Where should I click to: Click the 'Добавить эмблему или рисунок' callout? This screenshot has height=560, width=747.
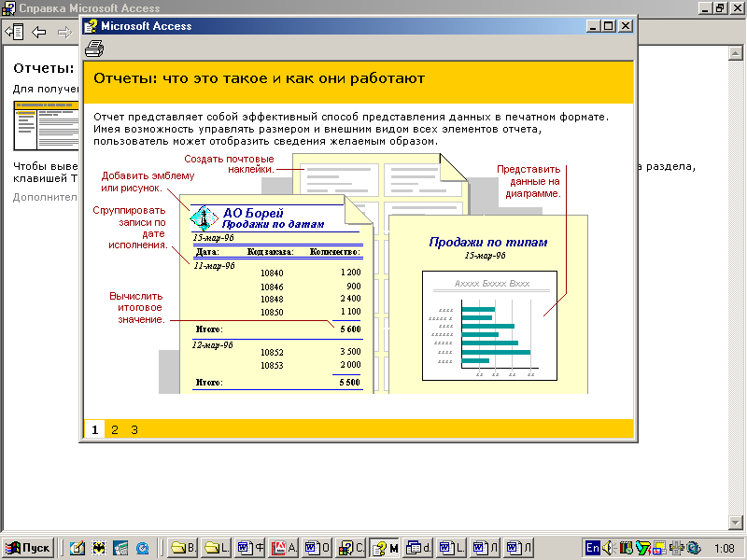[148, 181]
